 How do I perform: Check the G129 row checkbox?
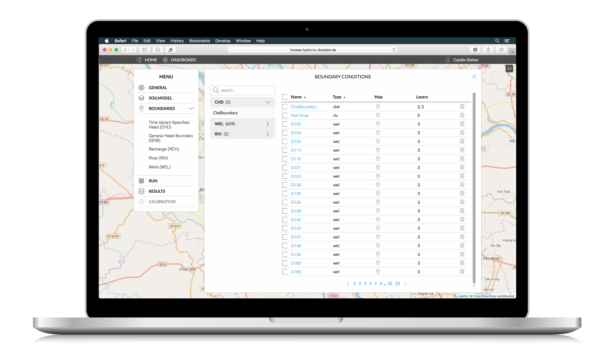(x=285, y=194)
